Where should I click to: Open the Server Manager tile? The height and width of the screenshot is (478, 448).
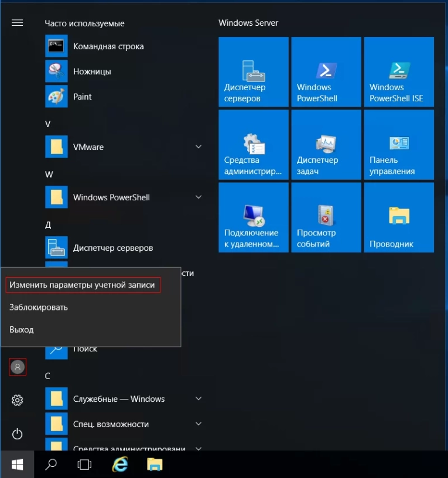tap(253, 71)
